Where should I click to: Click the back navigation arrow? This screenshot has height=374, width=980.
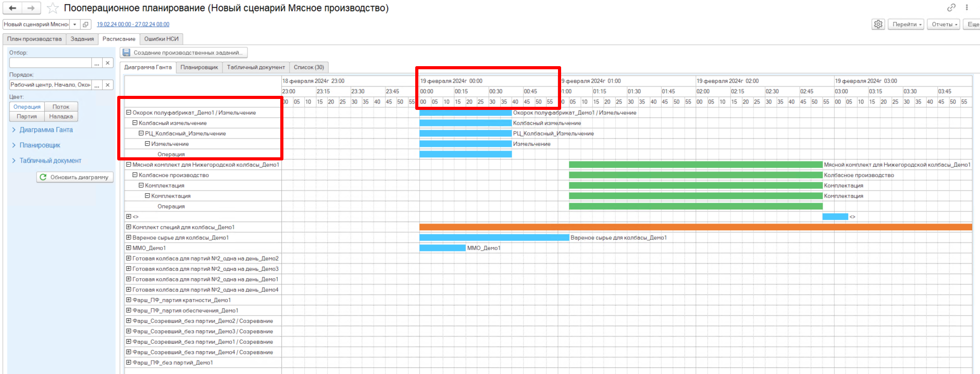[x=13, y=8]
